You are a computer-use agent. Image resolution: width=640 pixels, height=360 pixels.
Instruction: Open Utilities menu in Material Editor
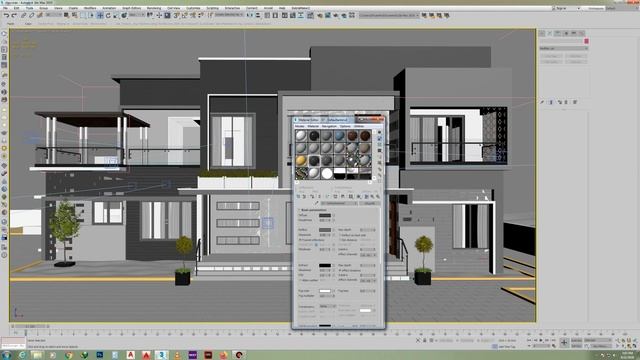pyautogui.click(x=359, y=127)
